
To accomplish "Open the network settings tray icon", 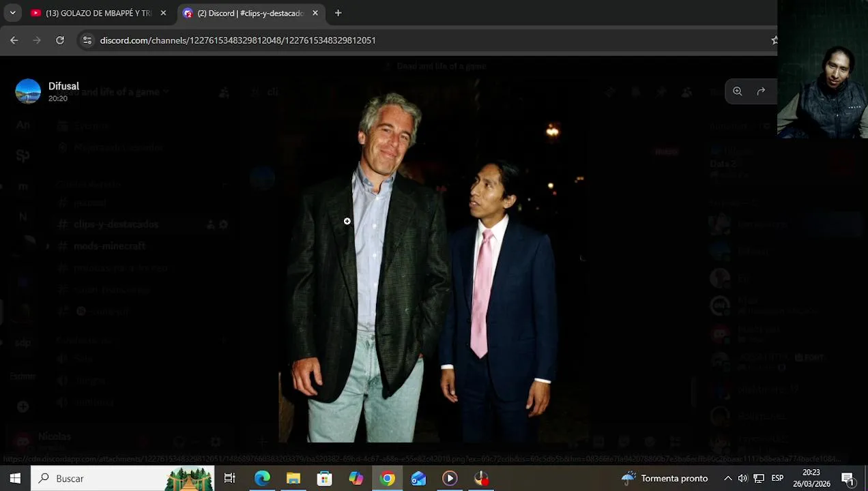I will click(x=758, y=478).
